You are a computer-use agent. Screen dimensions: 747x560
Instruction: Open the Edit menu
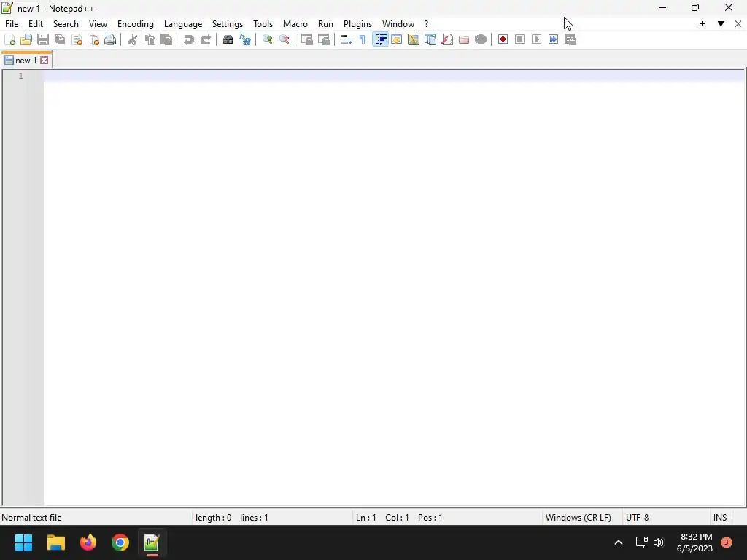click(x=35, y=24)
